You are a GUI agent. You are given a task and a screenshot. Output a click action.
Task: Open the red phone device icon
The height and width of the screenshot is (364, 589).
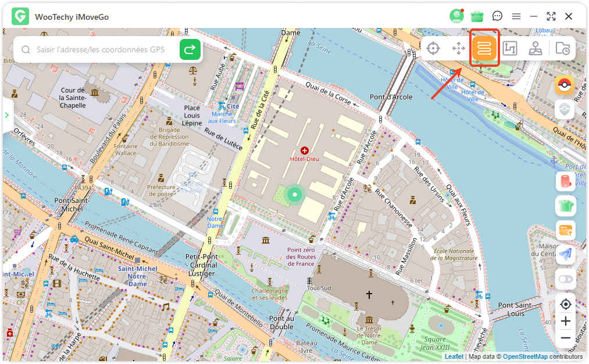click(x=565, y=181)
